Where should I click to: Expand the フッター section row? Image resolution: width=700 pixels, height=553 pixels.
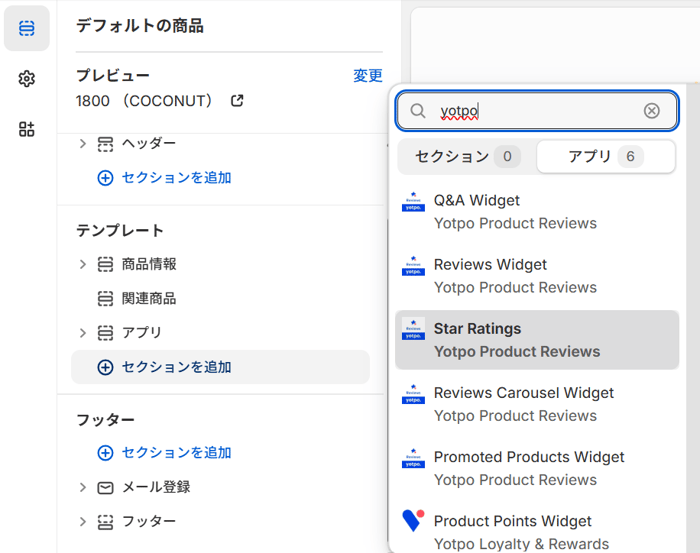pyautogui.click(x=83, y=522)
